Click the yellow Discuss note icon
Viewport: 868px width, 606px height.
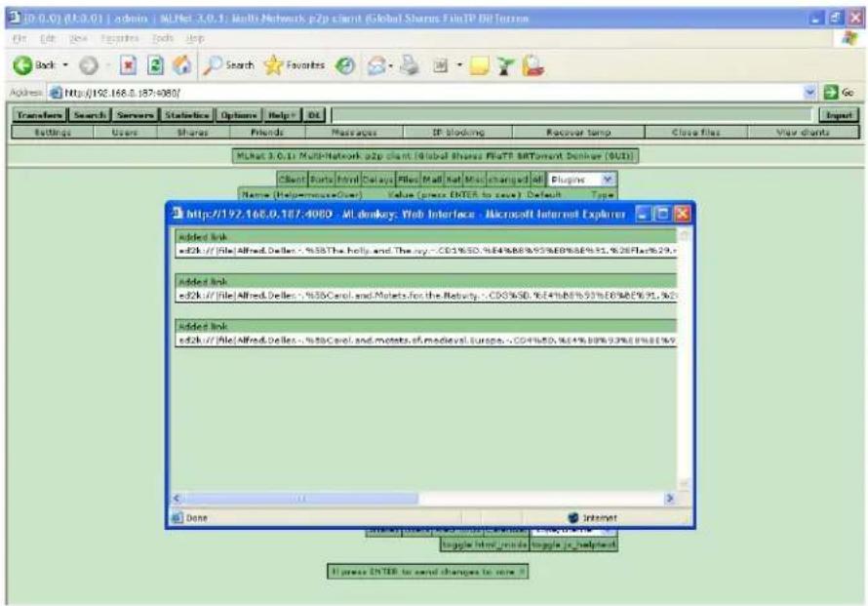[479, 66]
